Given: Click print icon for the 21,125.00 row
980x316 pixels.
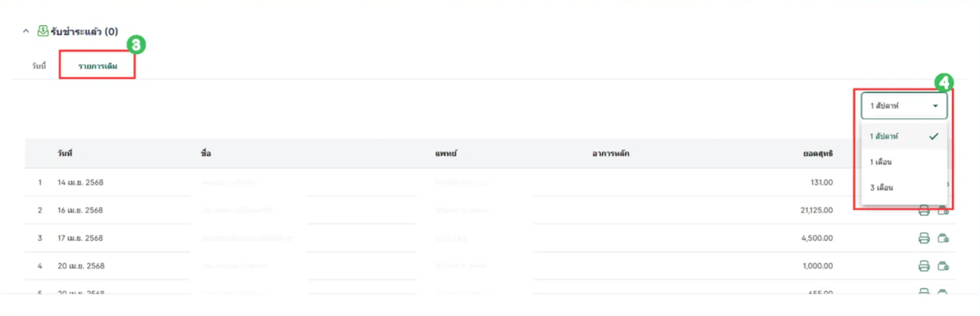Looking at the screenshot, I should (924, 210).
